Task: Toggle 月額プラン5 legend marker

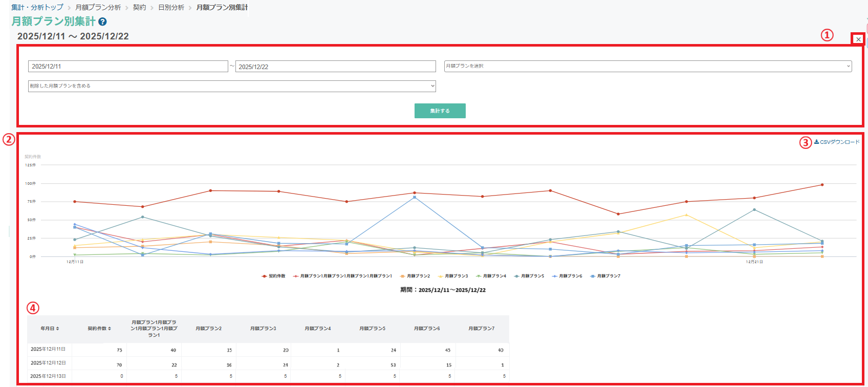Action: pyautogui.click(x=516, y=276)
